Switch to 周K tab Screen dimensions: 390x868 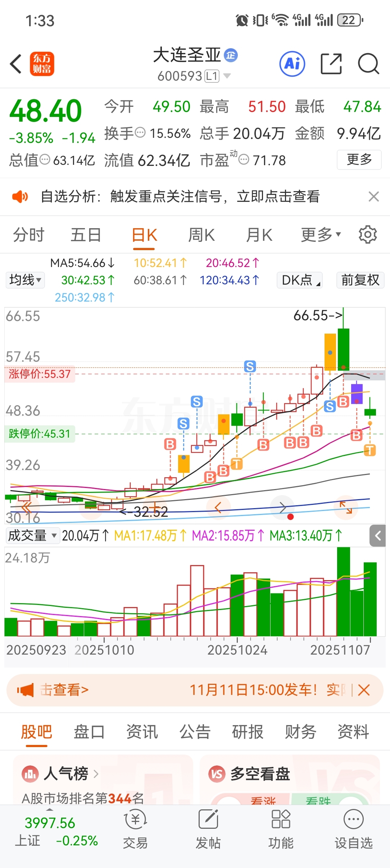coord(201,235)
